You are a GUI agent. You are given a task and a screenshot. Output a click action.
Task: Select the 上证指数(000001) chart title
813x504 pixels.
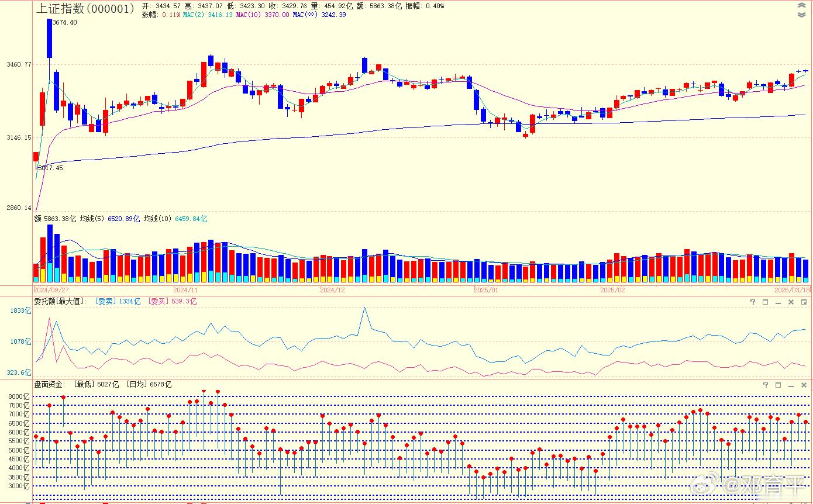pyautogui.click(x=85, y=8)
